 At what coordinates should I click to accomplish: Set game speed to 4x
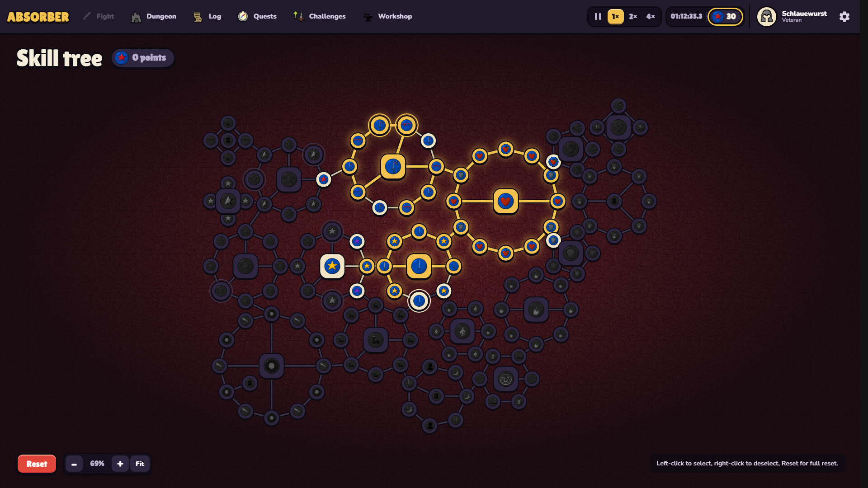[651, 17]
